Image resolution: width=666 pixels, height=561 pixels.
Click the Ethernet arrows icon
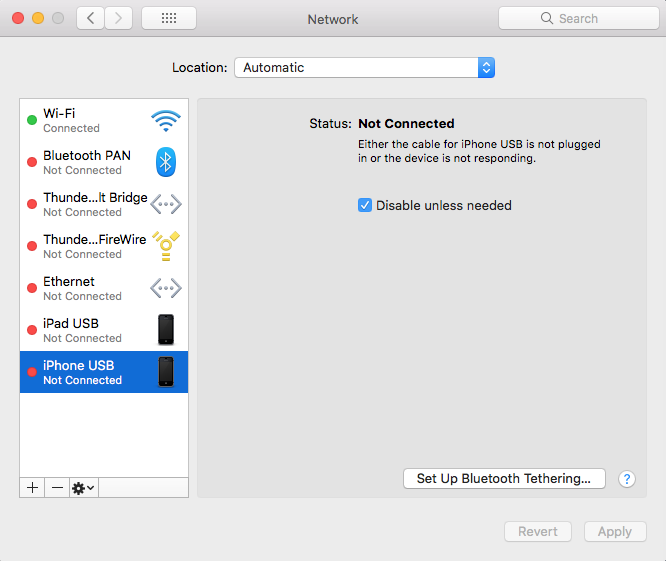[166, 288]
